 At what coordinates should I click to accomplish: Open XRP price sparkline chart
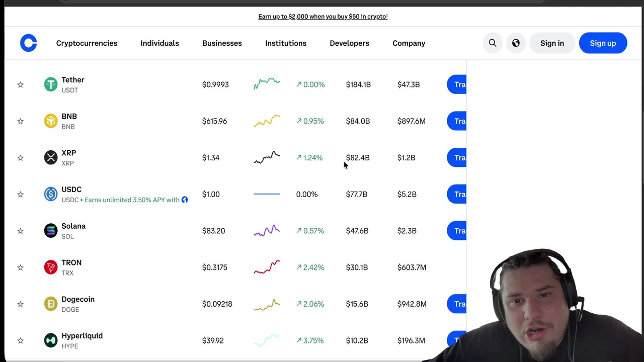pyautogui.click(x=267, y=157)
